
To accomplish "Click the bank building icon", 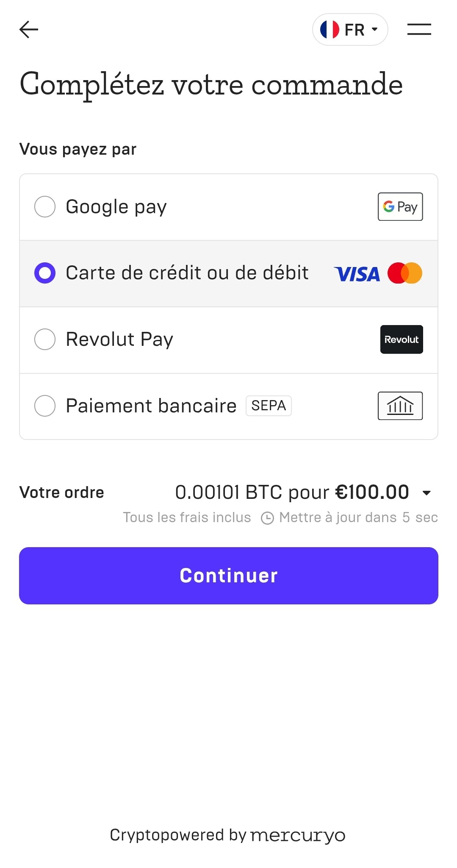I will 400,406.
